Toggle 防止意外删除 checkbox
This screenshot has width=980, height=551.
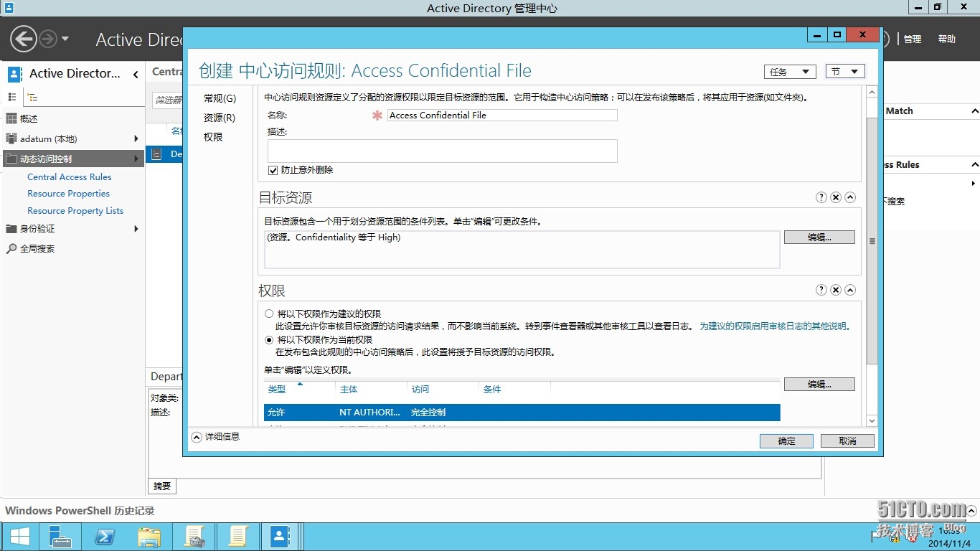point(273,170)
